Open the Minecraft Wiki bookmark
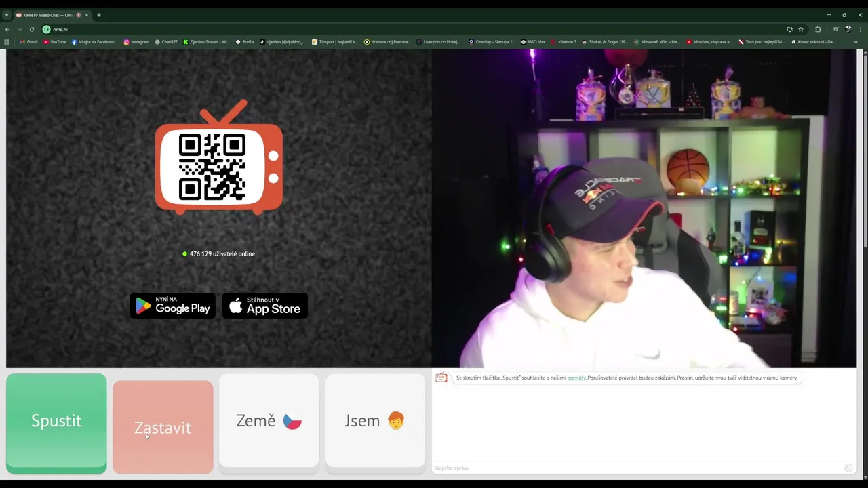Screen dimensions: 868x488 (x=657, y=42)
